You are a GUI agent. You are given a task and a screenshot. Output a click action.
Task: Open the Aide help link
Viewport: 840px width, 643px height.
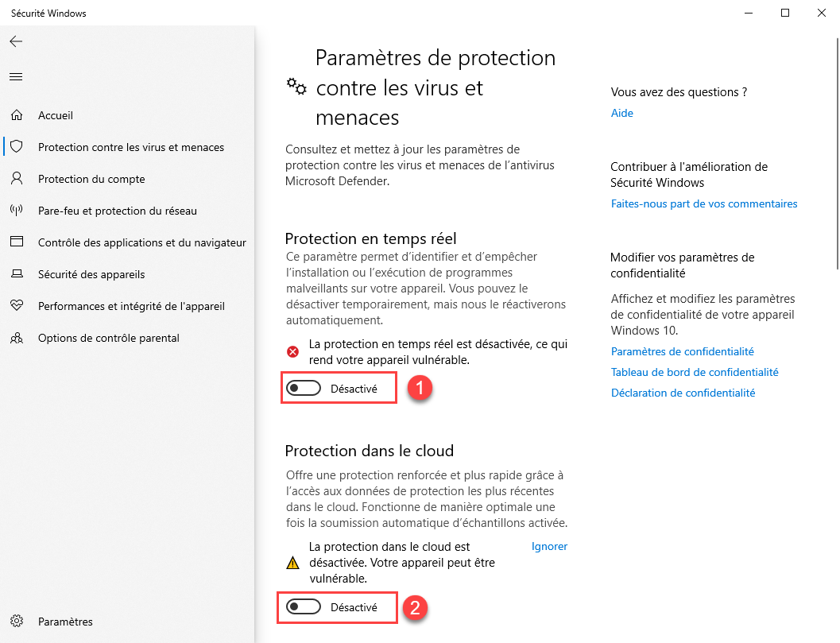click(622, 113)
